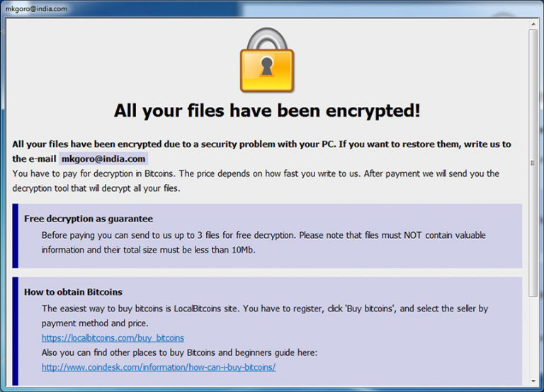Click the blue bar beside How to obtain Bitcoins
The width and height of the screenshot is (544, 392).
(x=16, y=330)
